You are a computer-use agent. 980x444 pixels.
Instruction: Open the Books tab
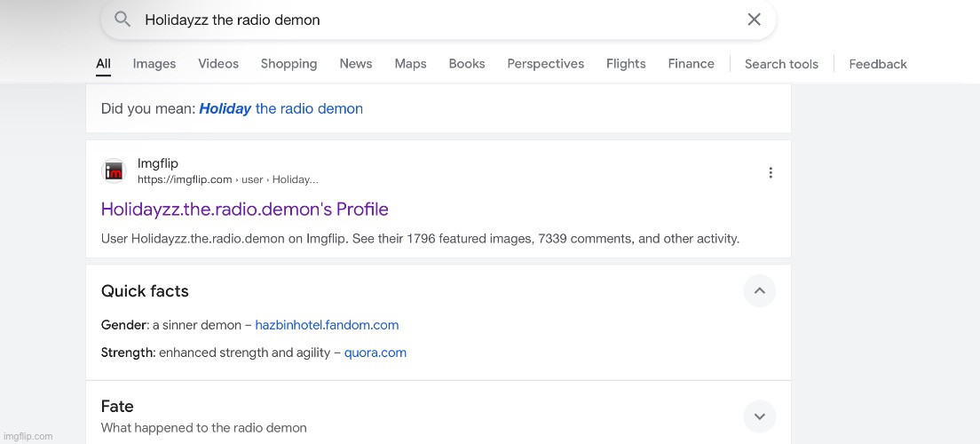coord(467,64)
